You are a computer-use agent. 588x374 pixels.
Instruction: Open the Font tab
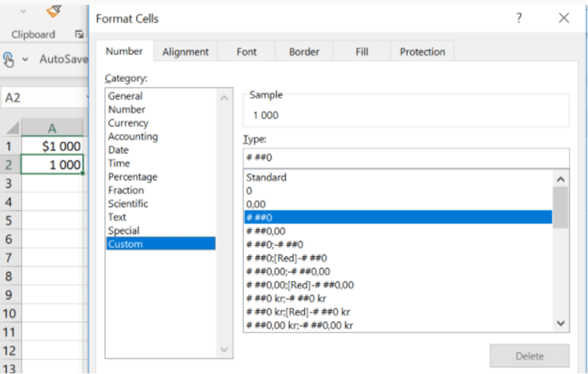(x=246, y=52)
